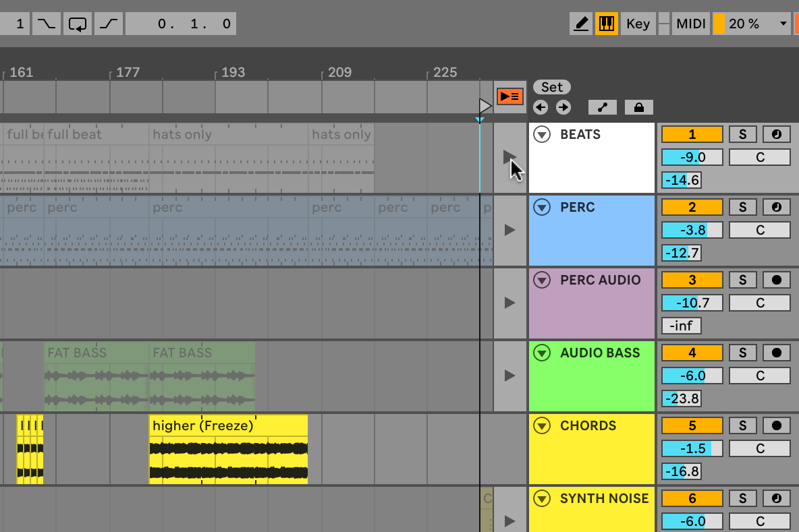
Task: Toggle the transport loop switch
Action: (x=77, y=24)
